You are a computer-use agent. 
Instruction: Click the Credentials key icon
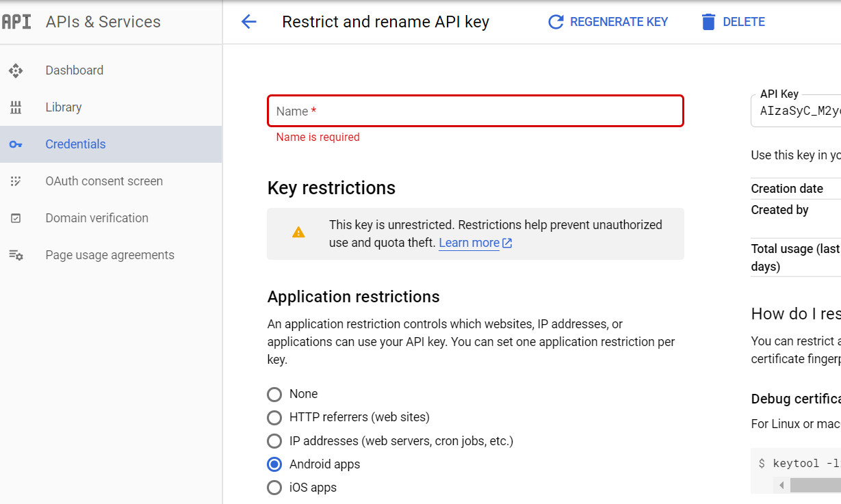[x=16, y=144]
